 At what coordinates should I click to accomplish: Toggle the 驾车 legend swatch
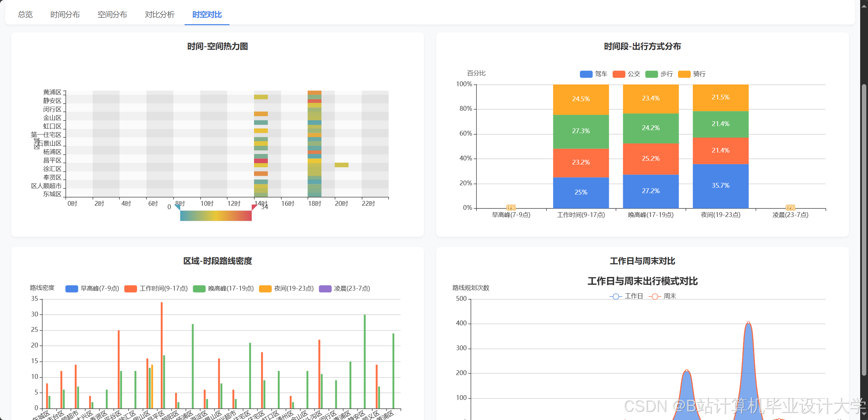click(x=586, y=74)
